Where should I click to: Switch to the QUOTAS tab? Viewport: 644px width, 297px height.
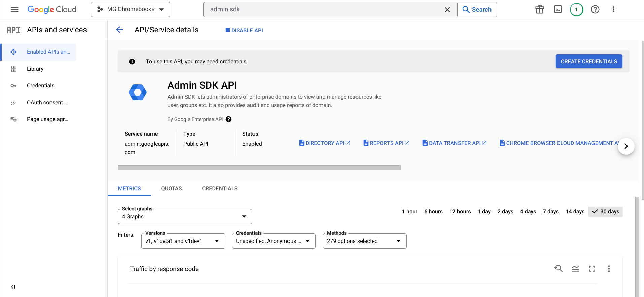coord(171,189)
